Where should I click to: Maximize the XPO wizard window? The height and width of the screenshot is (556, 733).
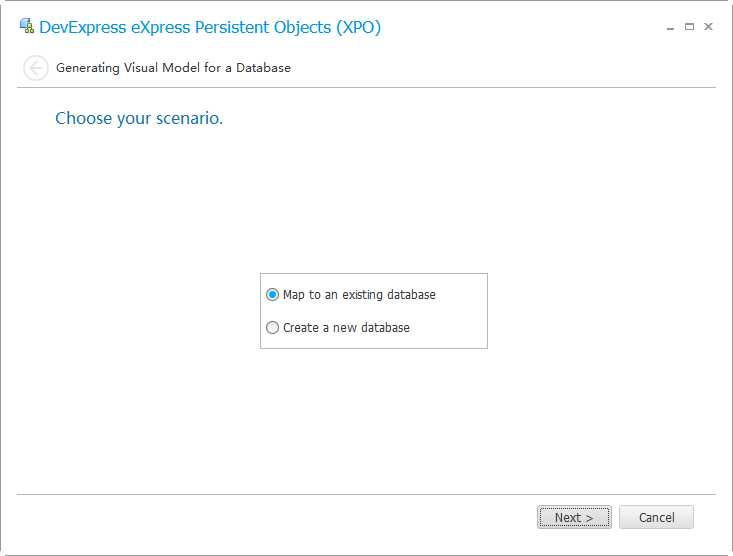point(689,27)
